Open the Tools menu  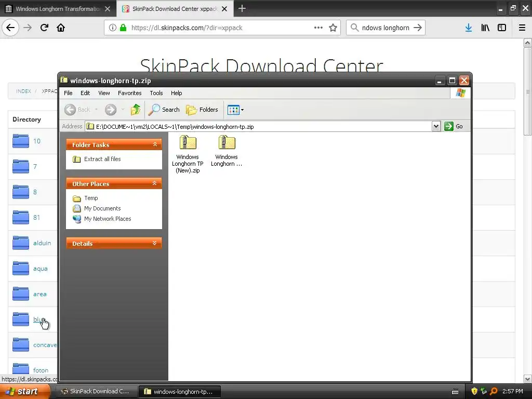[156, 93]
